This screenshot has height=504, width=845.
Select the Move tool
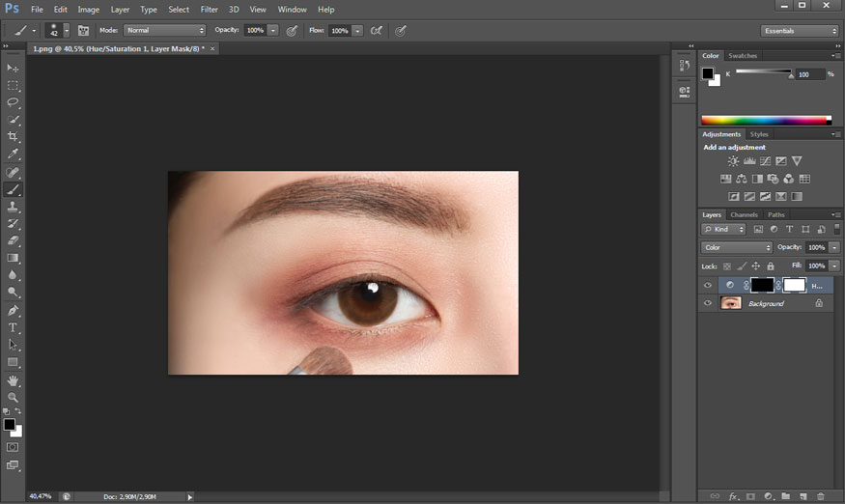coord(13,68)
